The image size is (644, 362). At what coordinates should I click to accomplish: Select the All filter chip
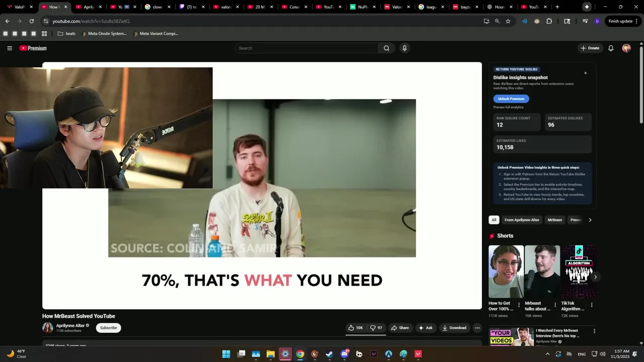(494, 220)
